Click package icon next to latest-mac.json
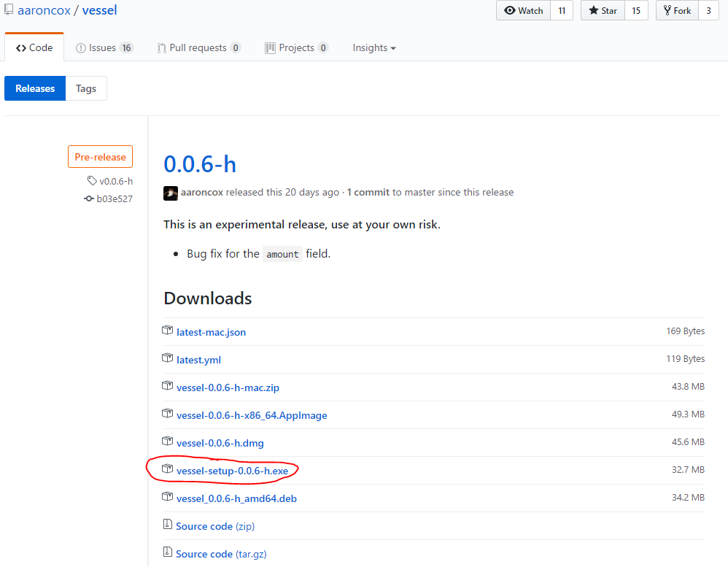 coord(167,330)
